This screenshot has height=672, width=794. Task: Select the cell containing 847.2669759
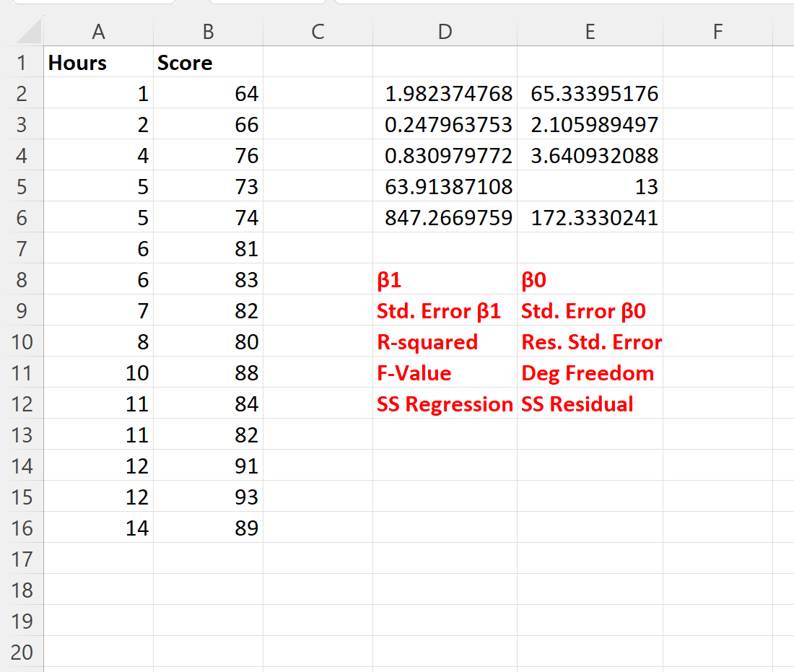click(445, 217)
